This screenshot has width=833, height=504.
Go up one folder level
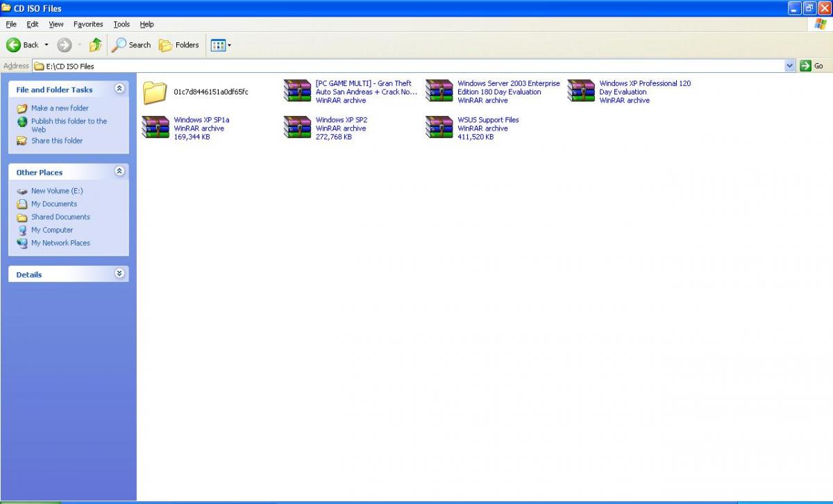[96, 45]
